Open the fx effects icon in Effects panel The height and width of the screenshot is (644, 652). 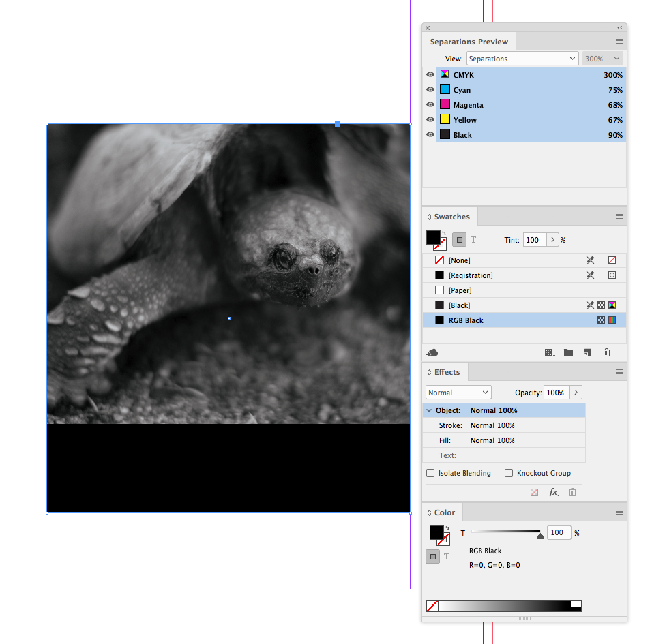point(554,492)
